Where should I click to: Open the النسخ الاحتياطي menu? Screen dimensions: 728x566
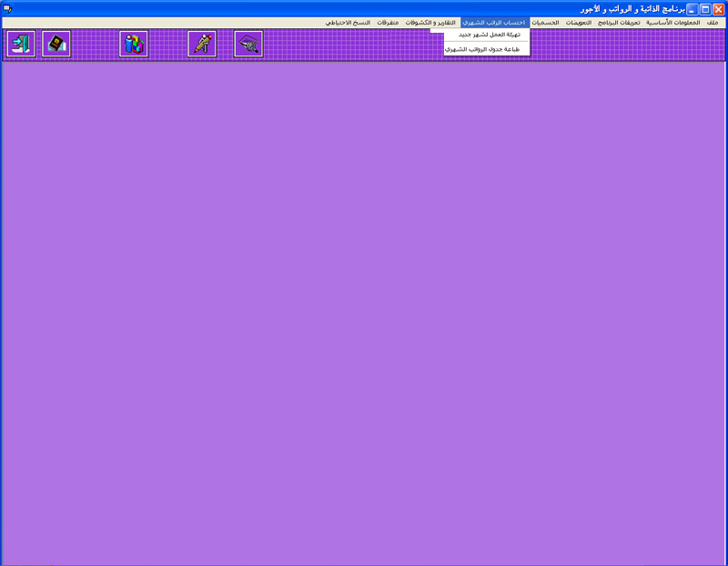pyautogui.click(x=348, y=22)
